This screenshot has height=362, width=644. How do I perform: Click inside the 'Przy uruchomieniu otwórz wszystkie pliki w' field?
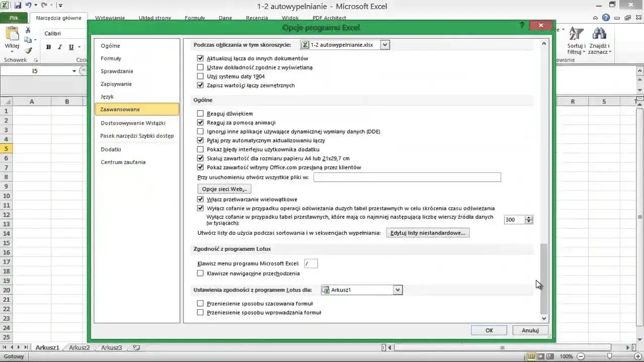pyautogui.click(x=407, y=177)
